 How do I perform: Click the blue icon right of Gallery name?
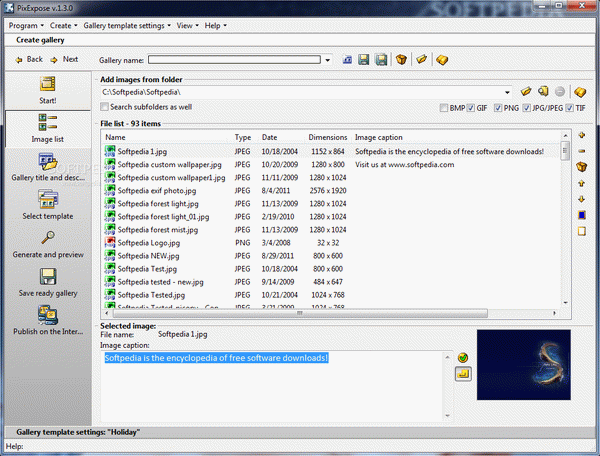tap(347, 60)
